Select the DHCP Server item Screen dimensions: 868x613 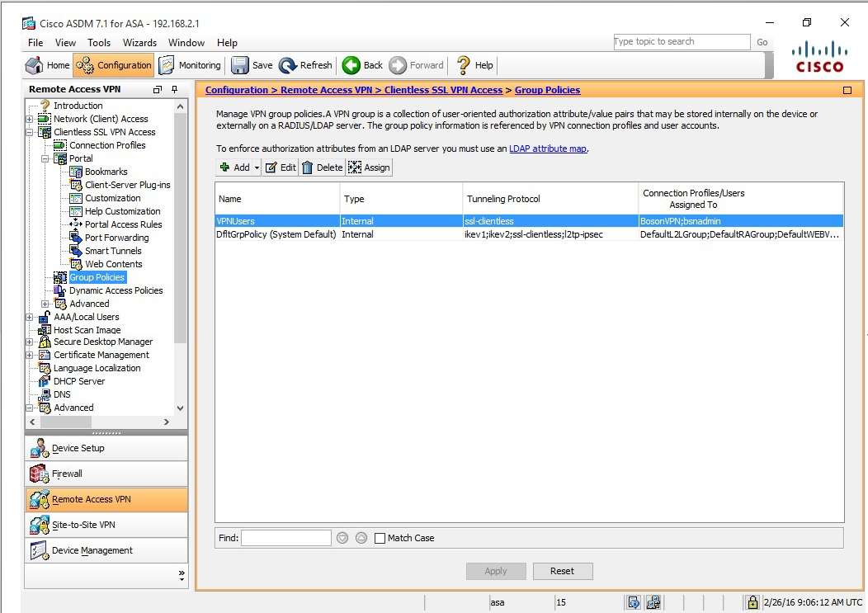point(79,381)
